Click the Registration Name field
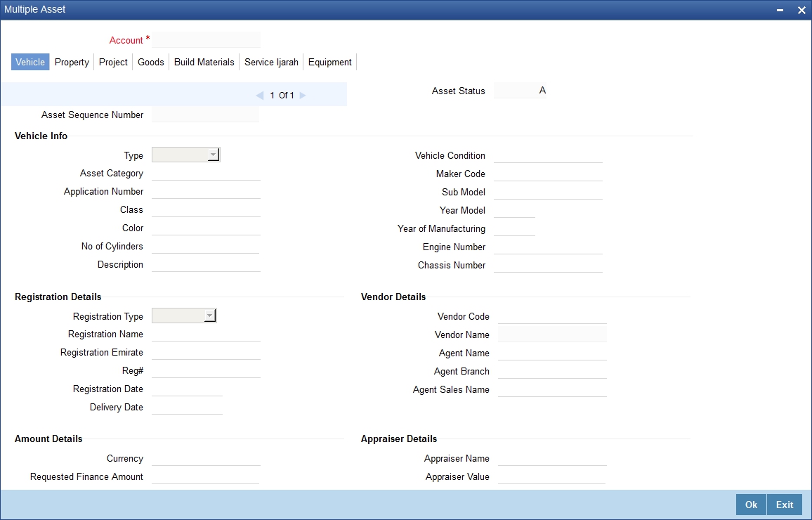The width and height of the screenshot is (812, 520). point(206,334)
